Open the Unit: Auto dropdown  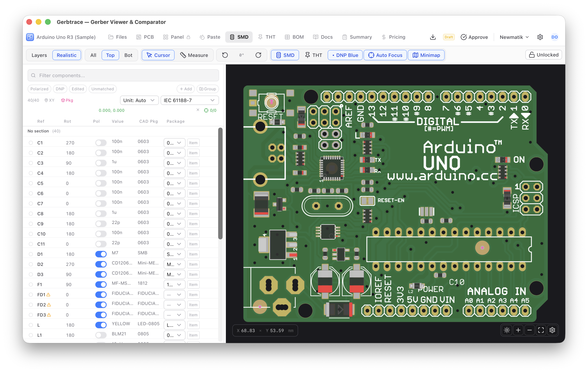click(139, 100)
